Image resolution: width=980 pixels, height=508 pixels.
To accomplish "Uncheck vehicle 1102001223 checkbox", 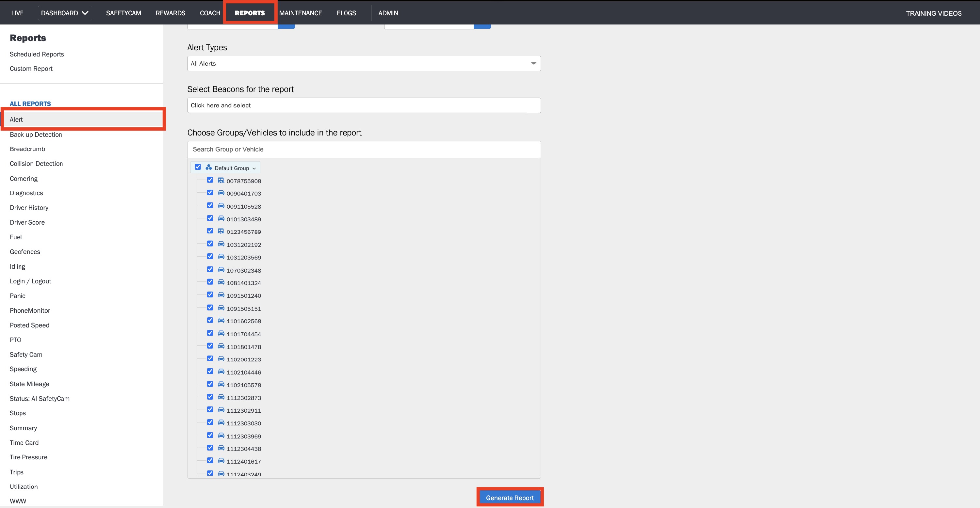I will click(210, 358).
